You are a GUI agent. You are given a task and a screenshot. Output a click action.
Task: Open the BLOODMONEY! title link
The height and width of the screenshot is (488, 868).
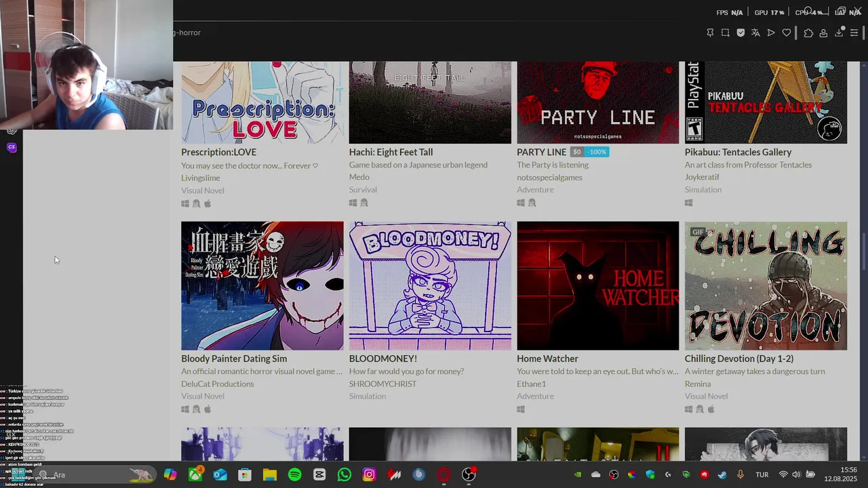click(x=383, y=359)
